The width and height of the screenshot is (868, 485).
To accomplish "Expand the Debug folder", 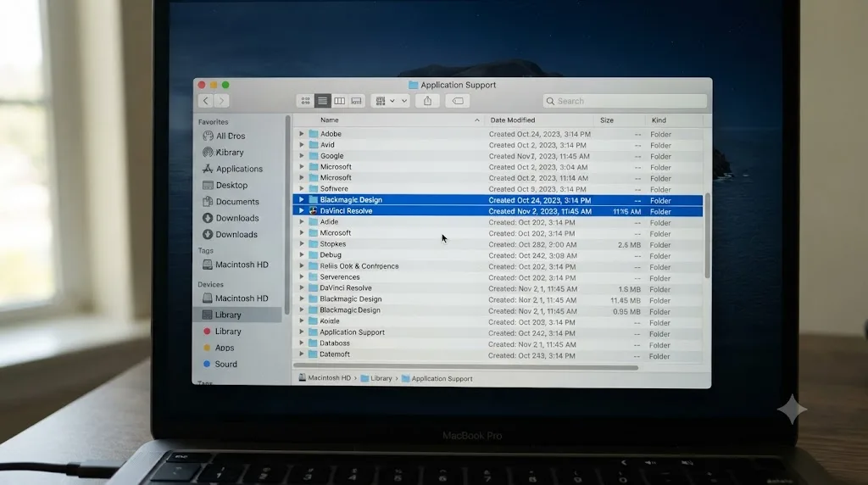I will click(x=302, y=255).
